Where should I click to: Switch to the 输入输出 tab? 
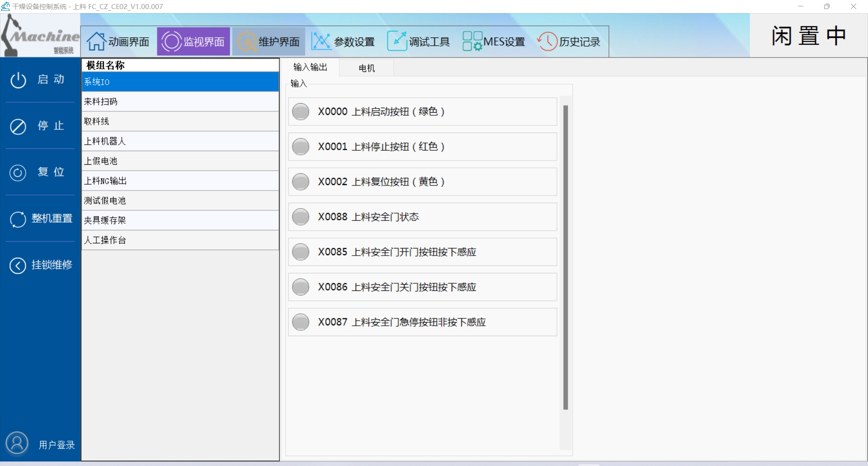coord(311,67)
